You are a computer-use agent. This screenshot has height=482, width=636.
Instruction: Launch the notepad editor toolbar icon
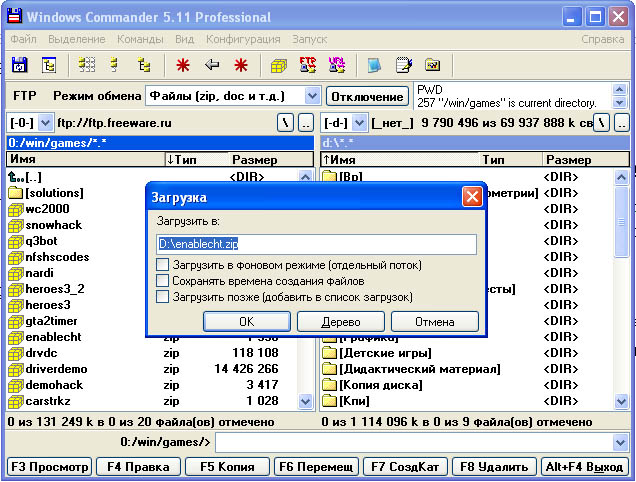click(404, 65)
